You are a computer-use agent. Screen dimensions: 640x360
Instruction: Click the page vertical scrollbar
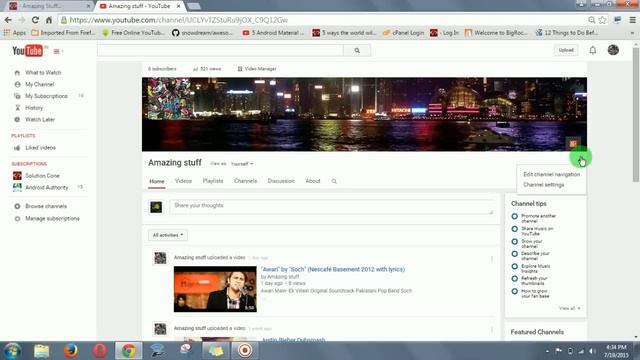pyautogui.click(x=636, y=114)
